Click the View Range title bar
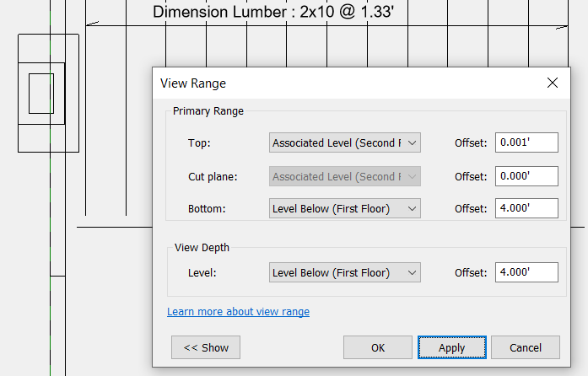 pyautogui.click(x=337, y=83)
